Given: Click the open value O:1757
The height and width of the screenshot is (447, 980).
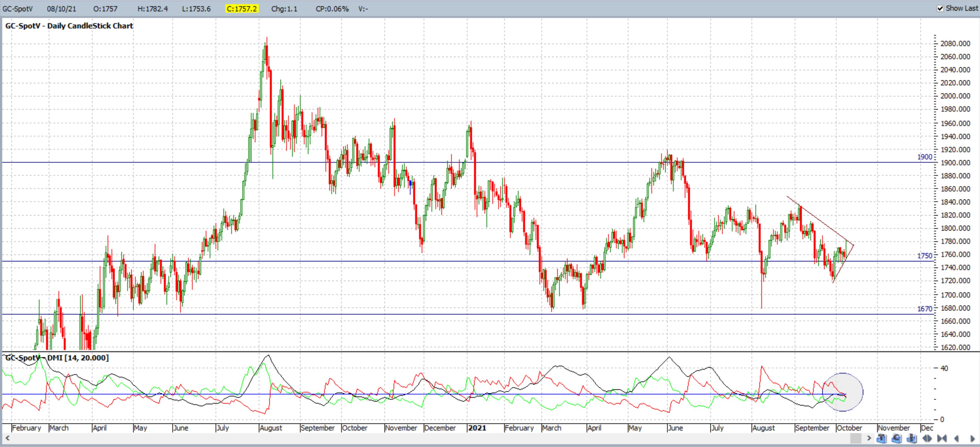Looking at the screenshot, I should click(x=105, y=9).
